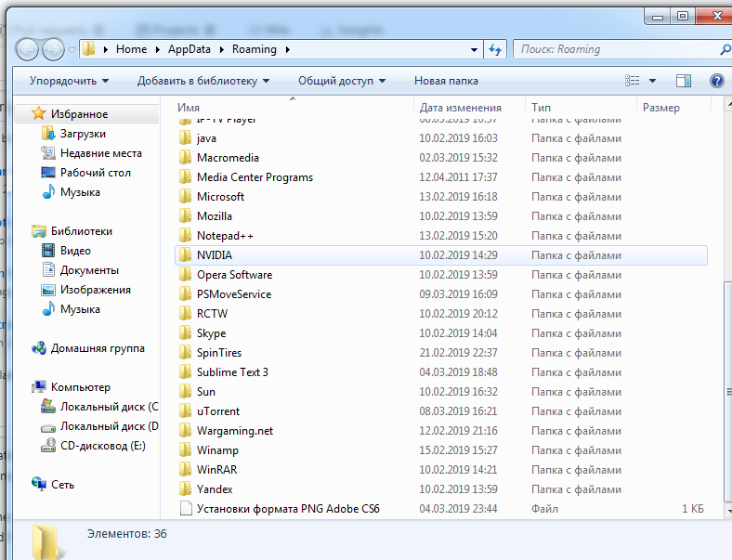Select the RCTW folder icon
732x560 pixels.
tap(186, 314)
